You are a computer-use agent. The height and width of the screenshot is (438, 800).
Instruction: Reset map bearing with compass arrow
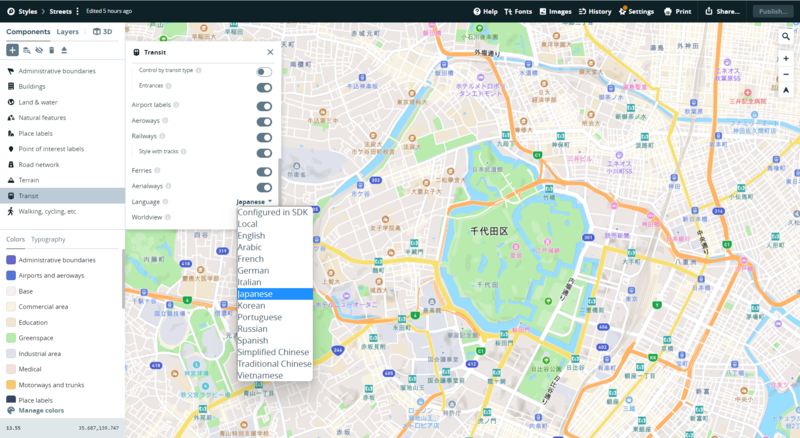786,90
